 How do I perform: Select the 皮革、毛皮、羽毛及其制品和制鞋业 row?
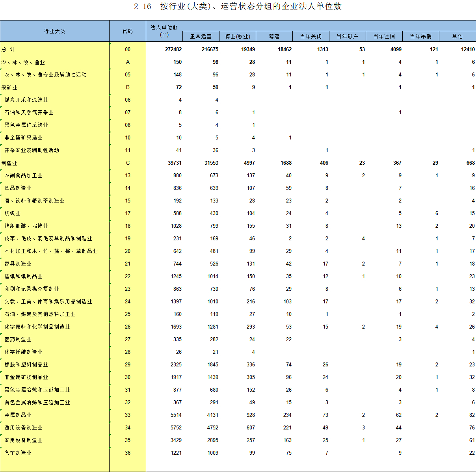click(x=48, y=238)
